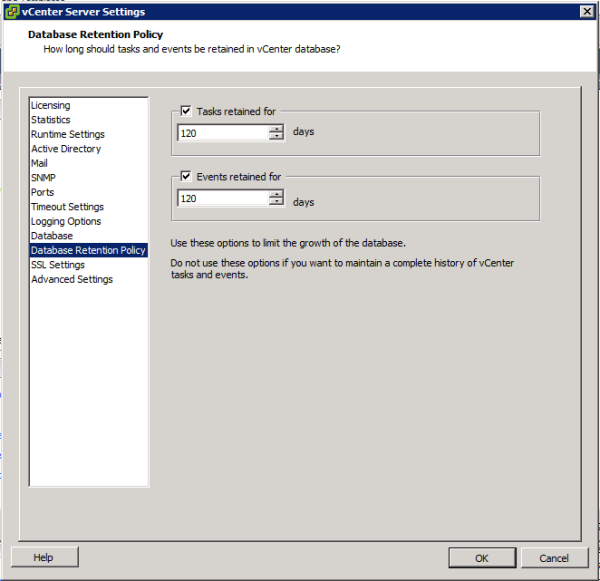Click the text 'Use these options to limit the growth'
Image resolution: width=600 pixels, height=581 pixels.
tap(288, 243)
